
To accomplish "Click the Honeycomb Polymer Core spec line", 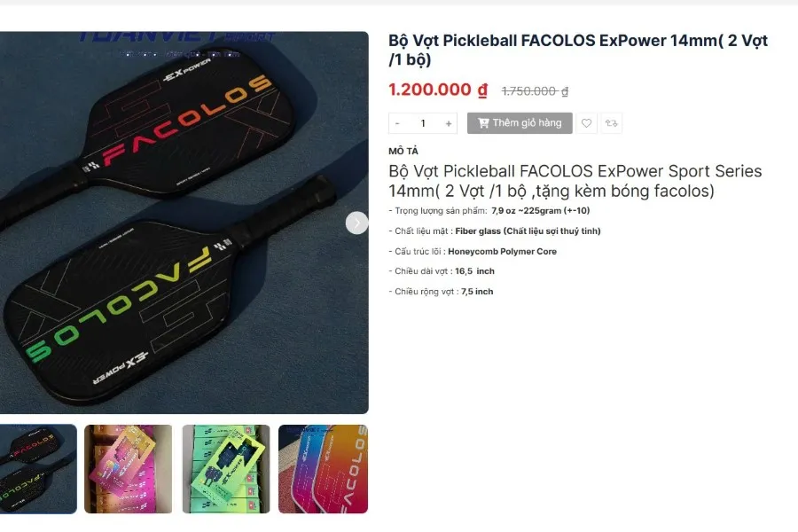I will (473, 252).
